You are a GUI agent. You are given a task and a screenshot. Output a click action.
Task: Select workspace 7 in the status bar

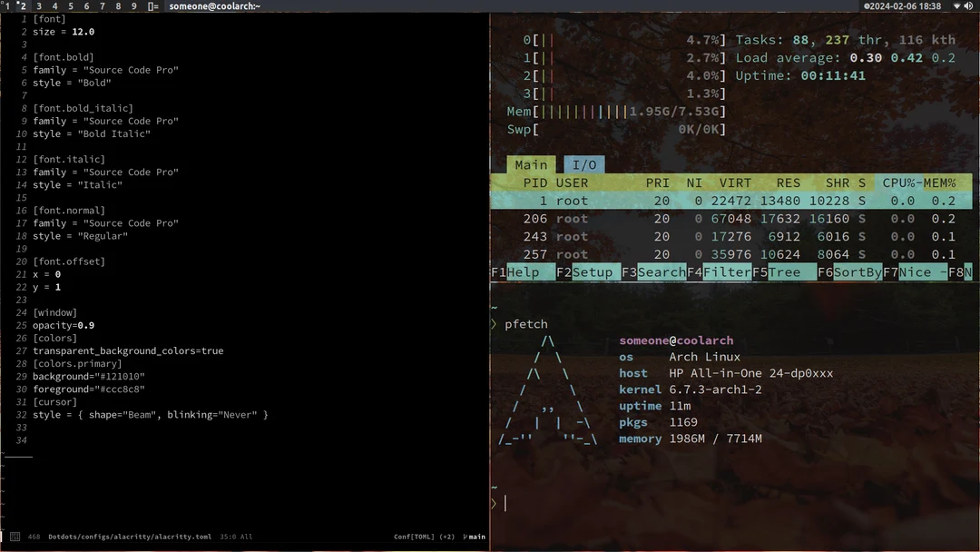tap(103, 5)
